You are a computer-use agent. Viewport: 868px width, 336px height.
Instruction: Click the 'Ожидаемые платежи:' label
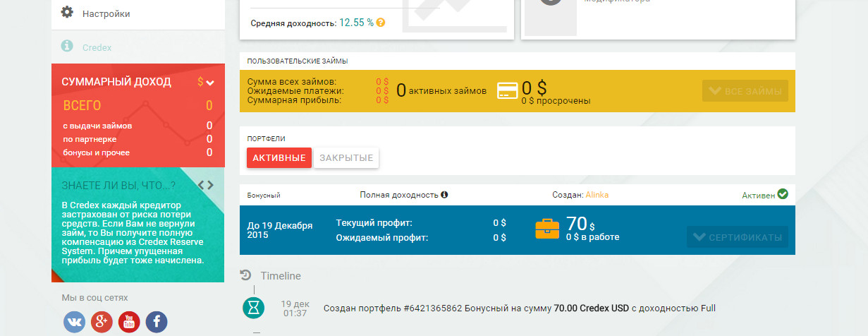coord(295,91)
